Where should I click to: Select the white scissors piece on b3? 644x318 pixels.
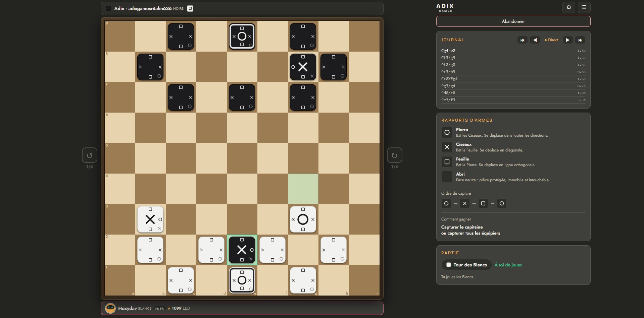click(150, 219)
